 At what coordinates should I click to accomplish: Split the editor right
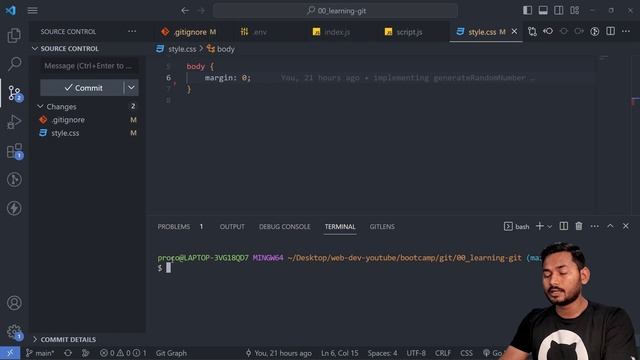pos(610,31)
